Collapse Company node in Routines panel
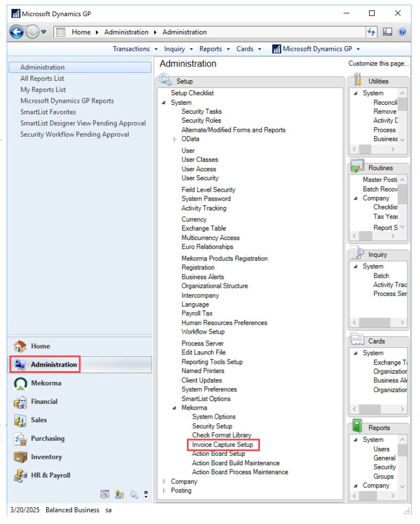 356,198
